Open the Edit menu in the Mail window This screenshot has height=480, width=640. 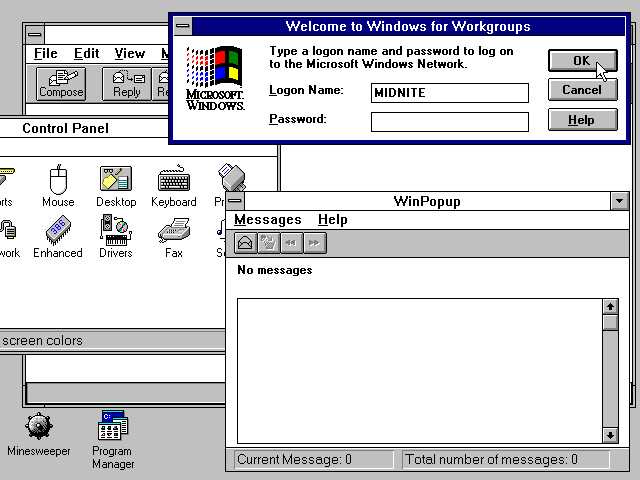tap(87, 53)
